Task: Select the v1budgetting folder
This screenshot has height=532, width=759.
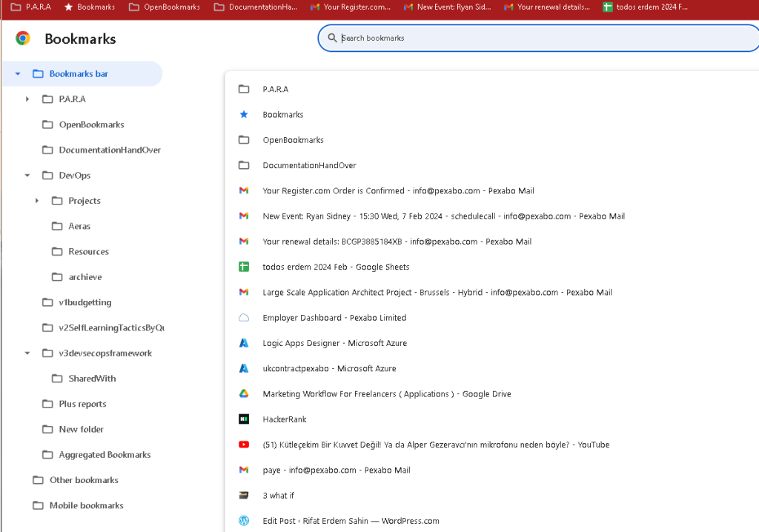Action: point(85,302)
